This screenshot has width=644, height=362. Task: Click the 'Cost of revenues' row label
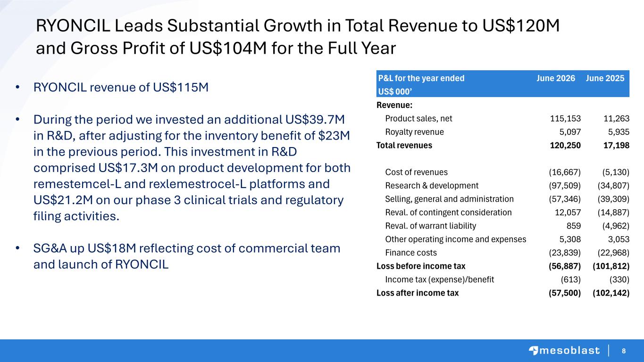point(416,172)
